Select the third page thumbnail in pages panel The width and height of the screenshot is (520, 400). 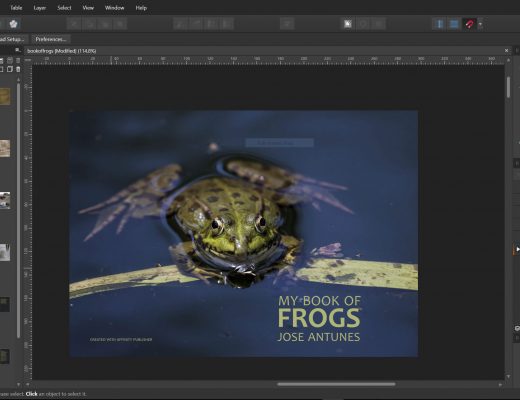point(5,200)
